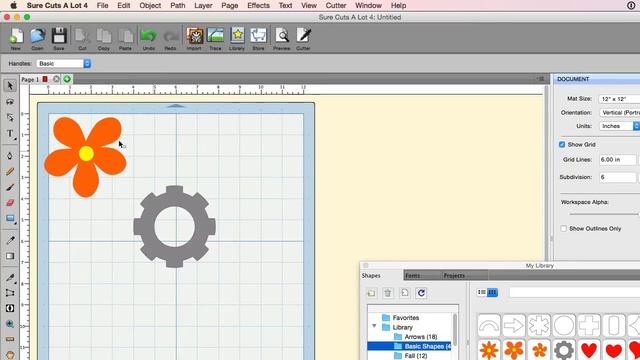640x360 pixels.
Task: Open the Handles Basic dropdown
Action: [63, 64]
